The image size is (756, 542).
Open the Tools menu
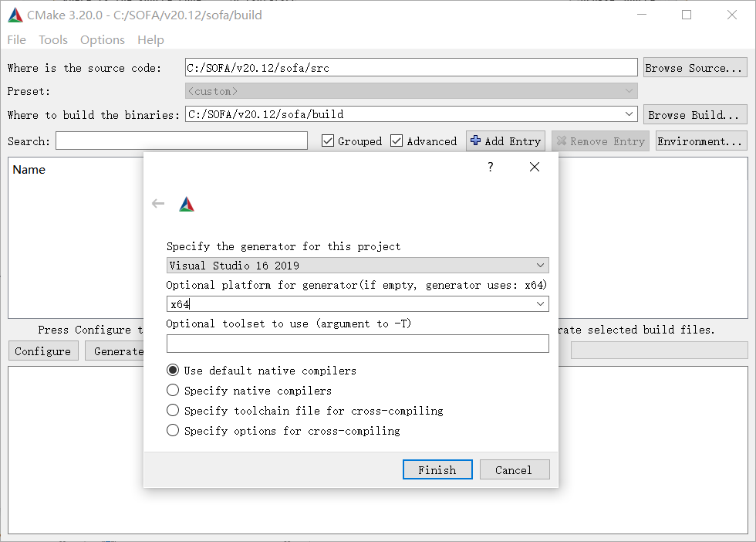point(52,39)
